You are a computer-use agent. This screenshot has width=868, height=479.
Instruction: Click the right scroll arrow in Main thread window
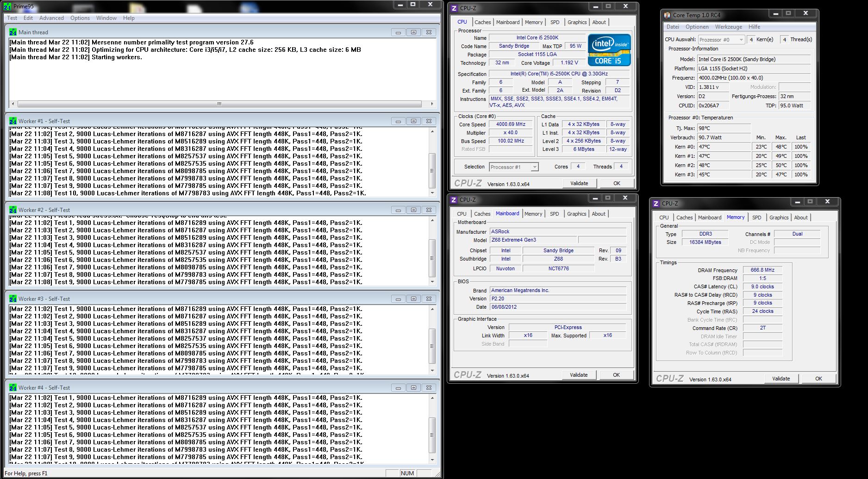(432, 104)
